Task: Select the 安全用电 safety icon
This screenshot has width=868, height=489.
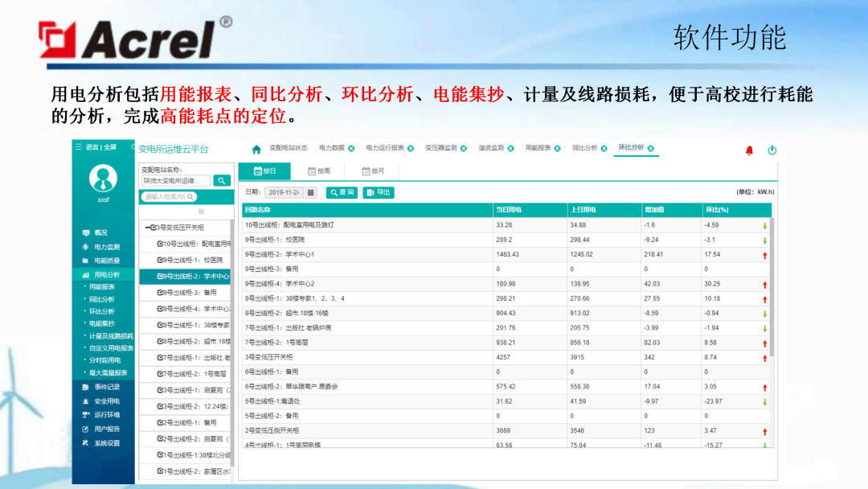Action: tap(84, 402)
